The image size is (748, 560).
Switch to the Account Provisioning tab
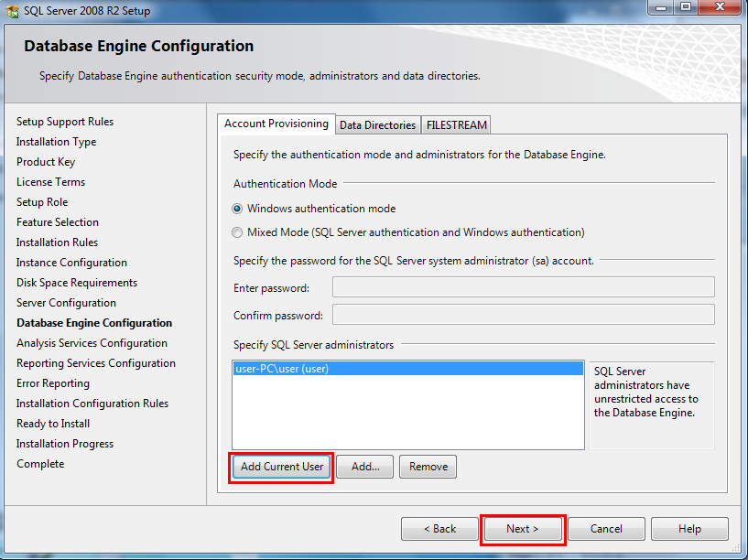pos(276,124)
